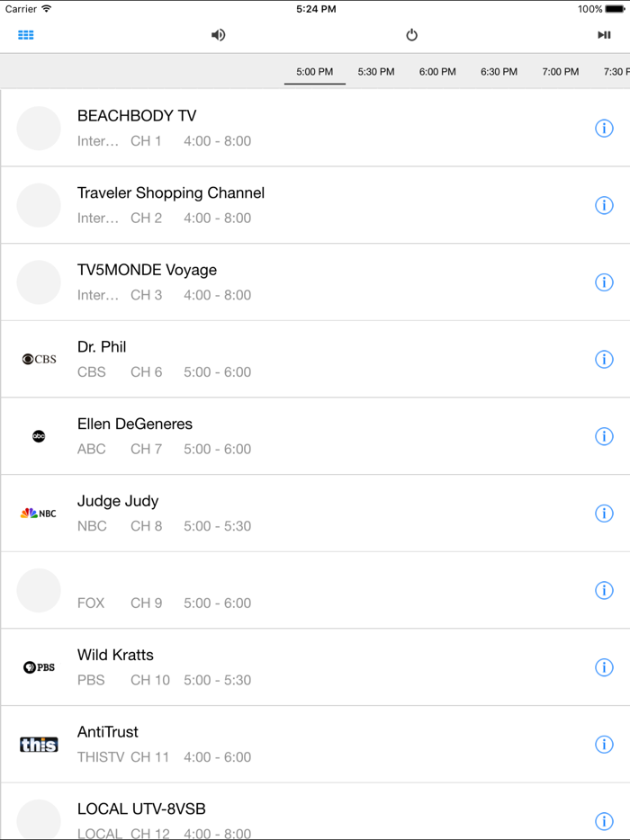View info for Dr. Phil
The height and width of the screenshot is (840, 630).
[604, 359]
